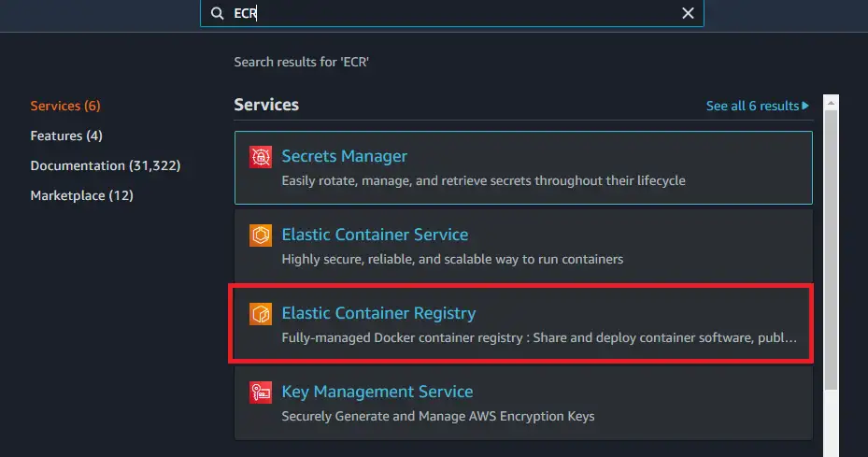
Task: Clear the ECR search text
Action: coord(688,13)
